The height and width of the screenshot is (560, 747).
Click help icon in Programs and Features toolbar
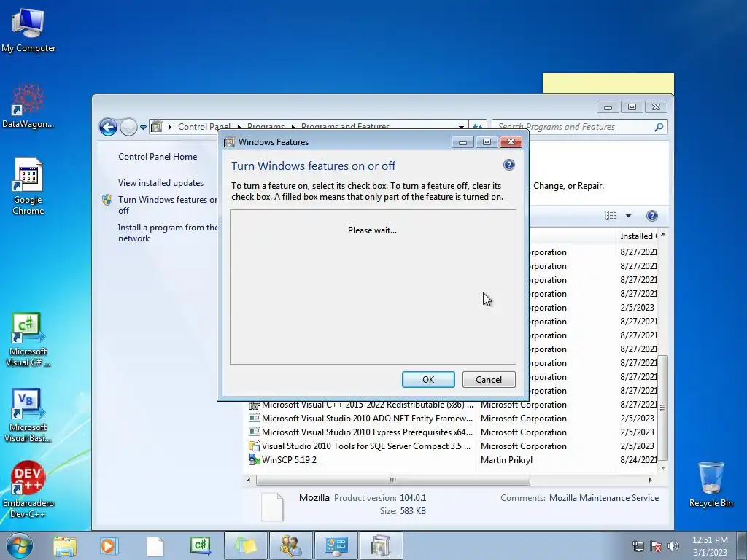pyautogui.click(x=651, y=216)
